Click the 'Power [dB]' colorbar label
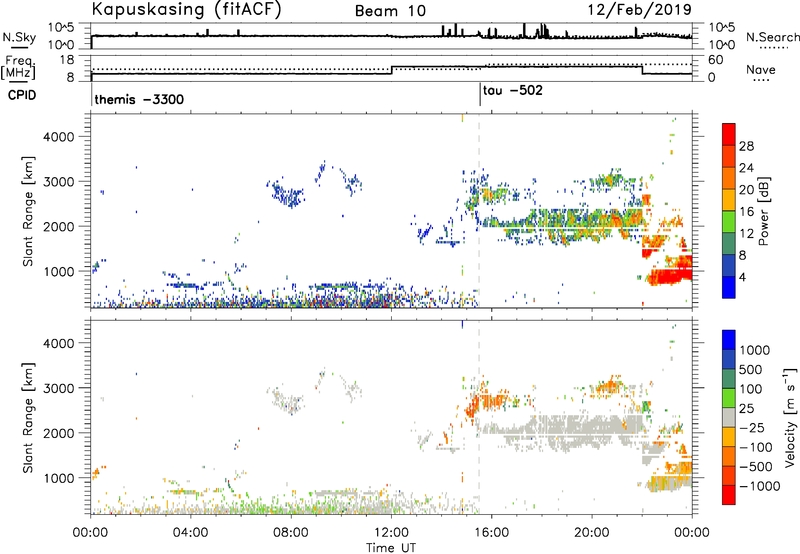Viewport: 800px width, 554px height. pos(763,211)
